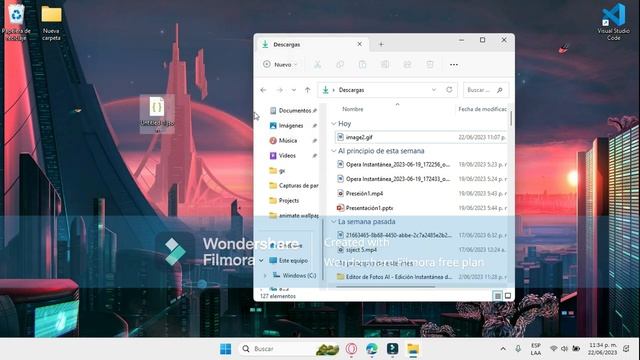Open the volume speaker tray icon

pyautogui.click(x=564, y=349)
